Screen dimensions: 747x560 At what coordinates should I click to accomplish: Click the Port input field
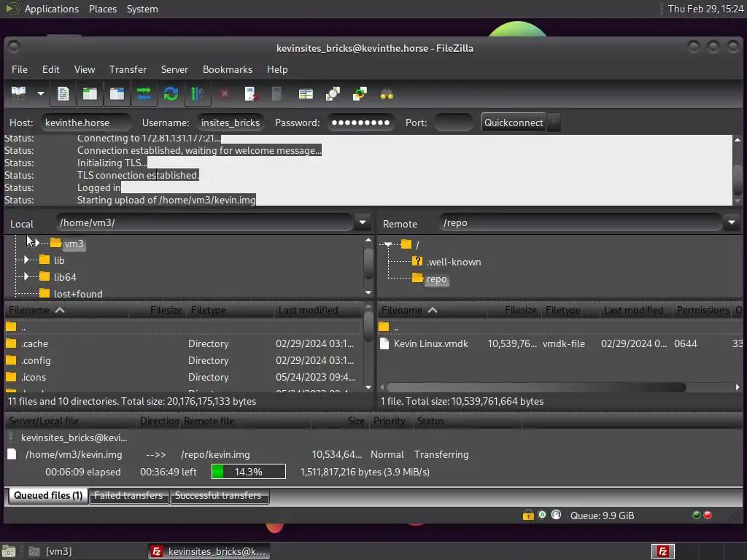[454, 122]
